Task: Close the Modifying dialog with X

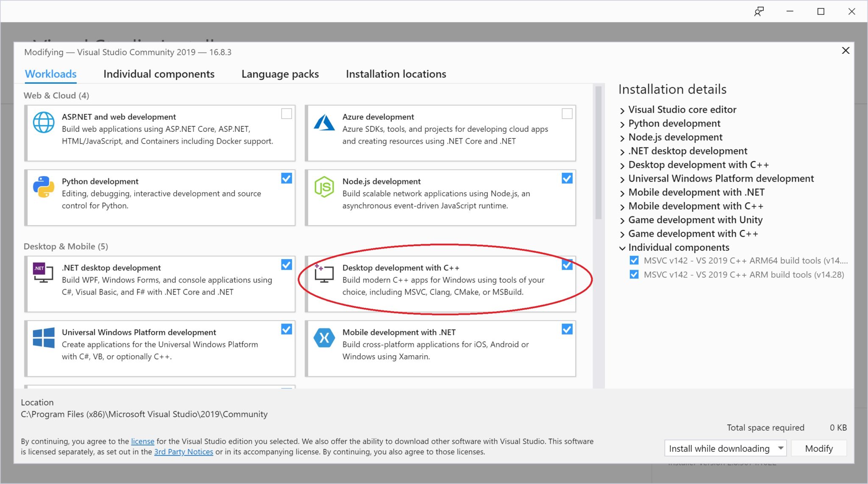Action: [x=846, y=50]
